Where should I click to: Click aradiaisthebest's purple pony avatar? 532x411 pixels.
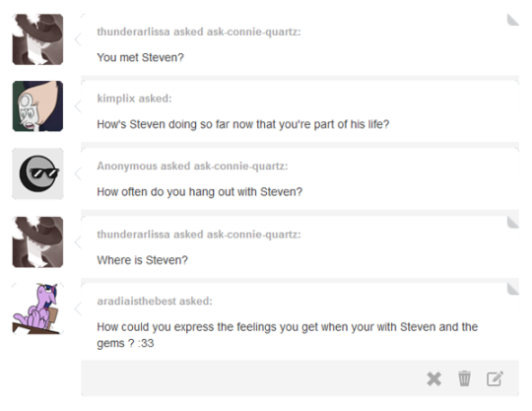(37, 308)
